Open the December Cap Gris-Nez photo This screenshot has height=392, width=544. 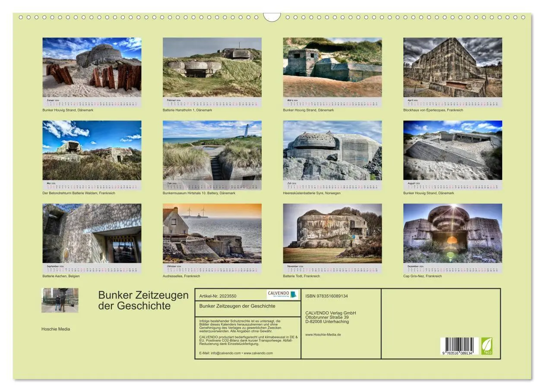(x=453, y=234)
